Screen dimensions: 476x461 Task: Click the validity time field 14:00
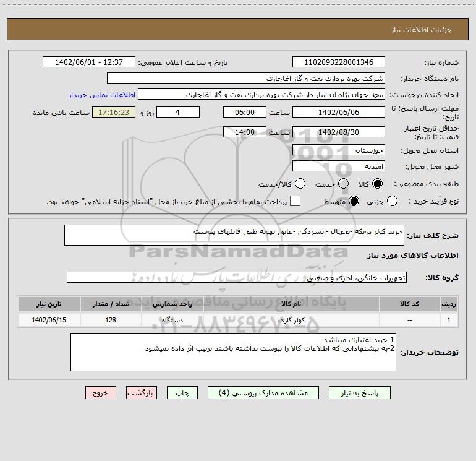coord(245,132)
